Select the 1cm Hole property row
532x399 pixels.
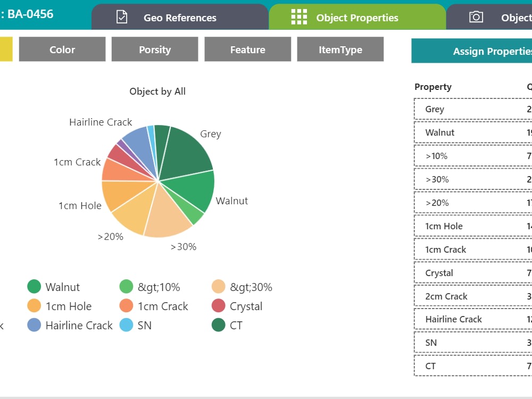[473, 226]
